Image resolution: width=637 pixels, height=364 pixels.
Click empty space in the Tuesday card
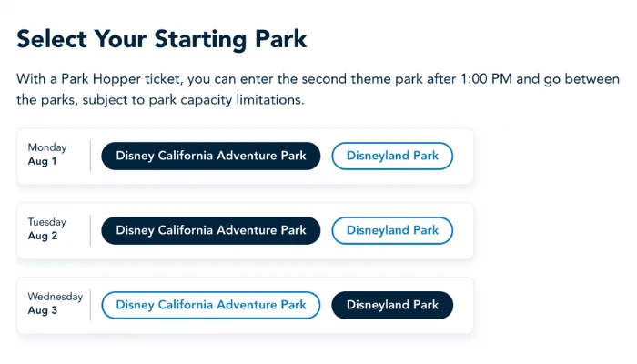[464, 230]
